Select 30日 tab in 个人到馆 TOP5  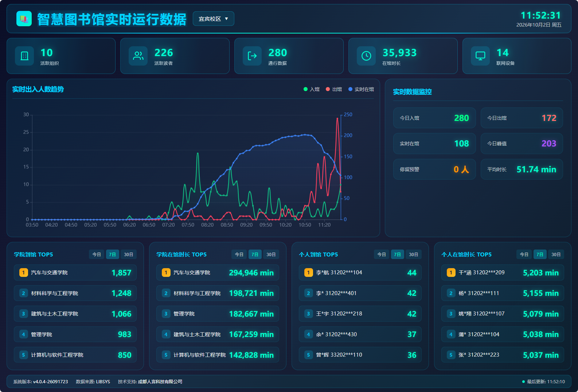click(414, 254)
